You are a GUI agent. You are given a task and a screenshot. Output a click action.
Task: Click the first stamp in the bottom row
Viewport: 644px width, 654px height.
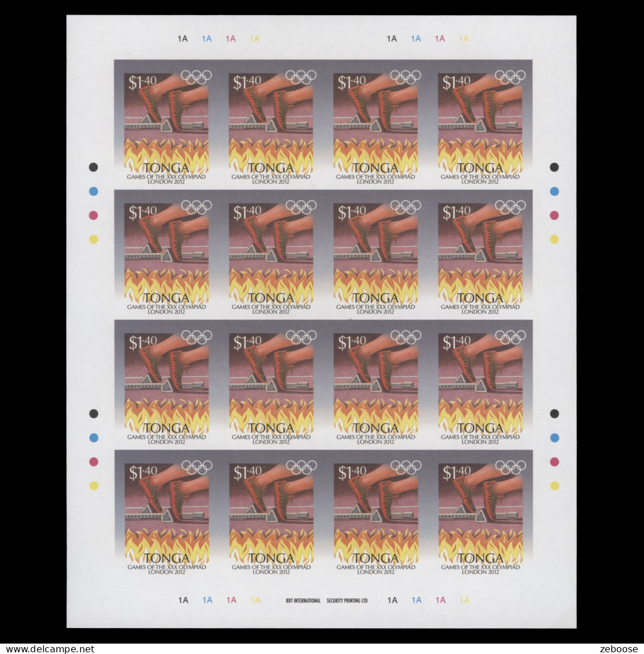[x=166, y=515]
